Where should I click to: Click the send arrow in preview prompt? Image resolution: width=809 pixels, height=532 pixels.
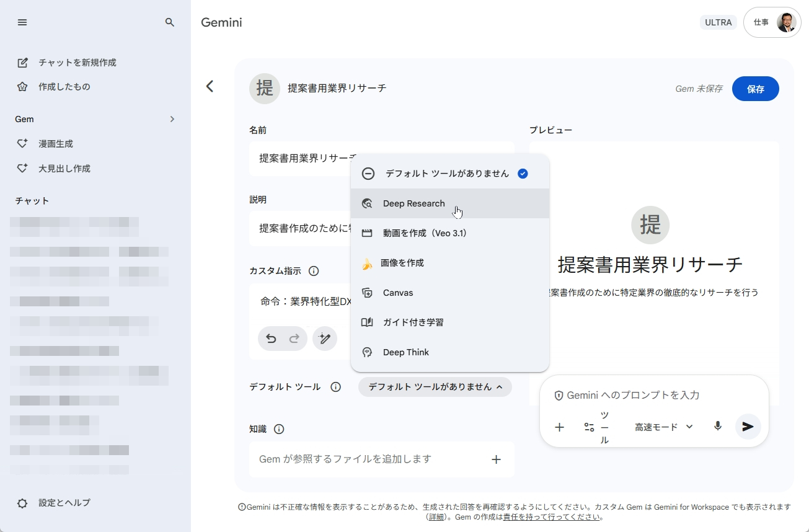pyautogui.click(x=748, y=427)
